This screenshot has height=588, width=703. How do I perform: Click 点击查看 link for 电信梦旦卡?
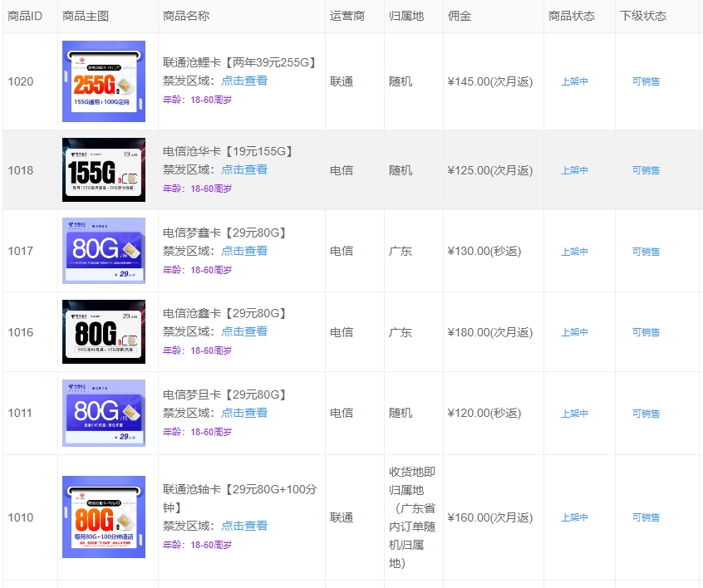tap(244, 412)
